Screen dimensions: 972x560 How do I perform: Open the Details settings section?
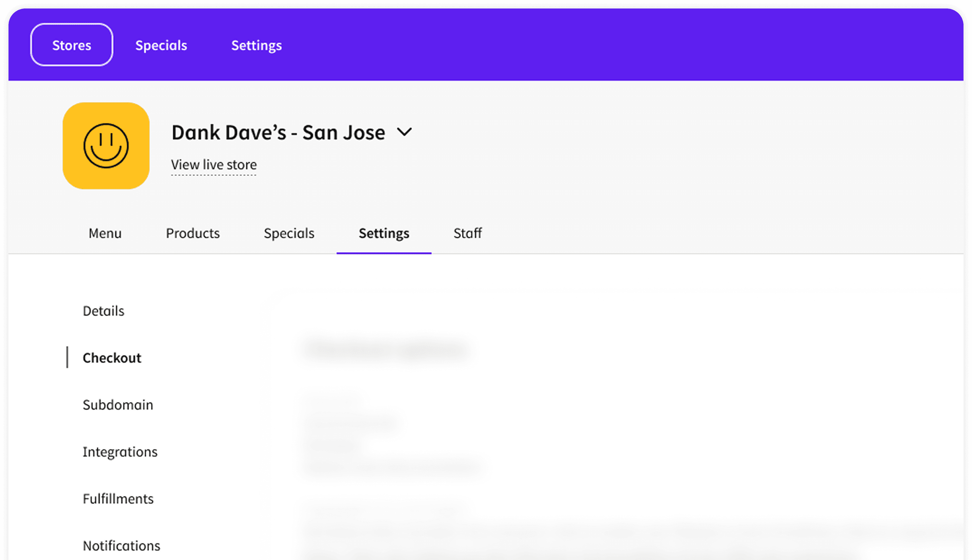pyautogui.click(x=104, y=311)
